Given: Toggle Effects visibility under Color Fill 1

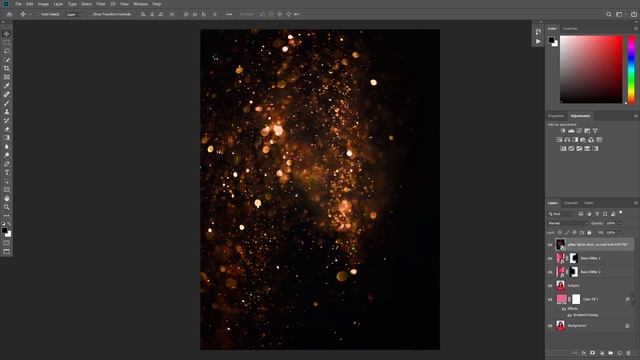Looking at the screenshot, I should pyautogui.click(x=564, y=309).
